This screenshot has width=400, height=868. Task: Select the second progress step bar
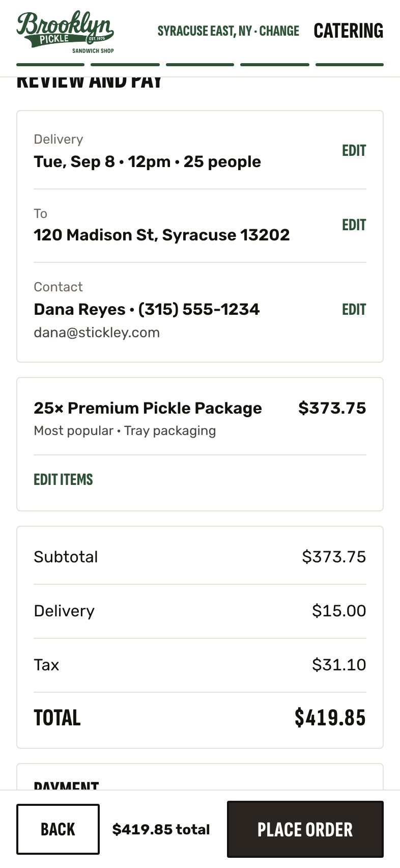[125, 65]
